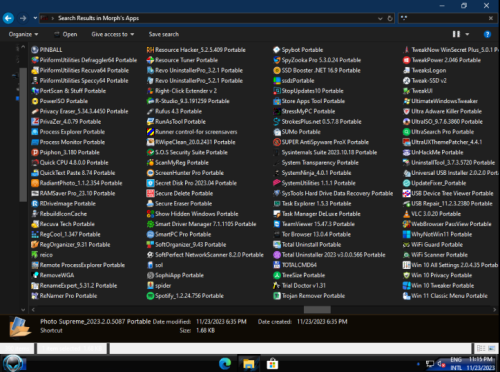Refresh the Search Results address bar

point(390,18)
